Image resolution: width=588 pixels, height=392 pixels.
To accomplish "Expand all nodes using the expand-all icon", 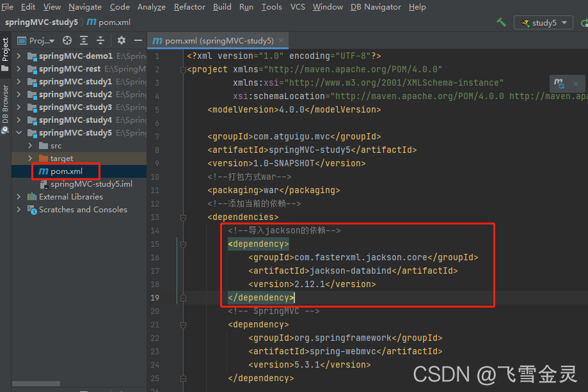I will [x=84, y=40].
